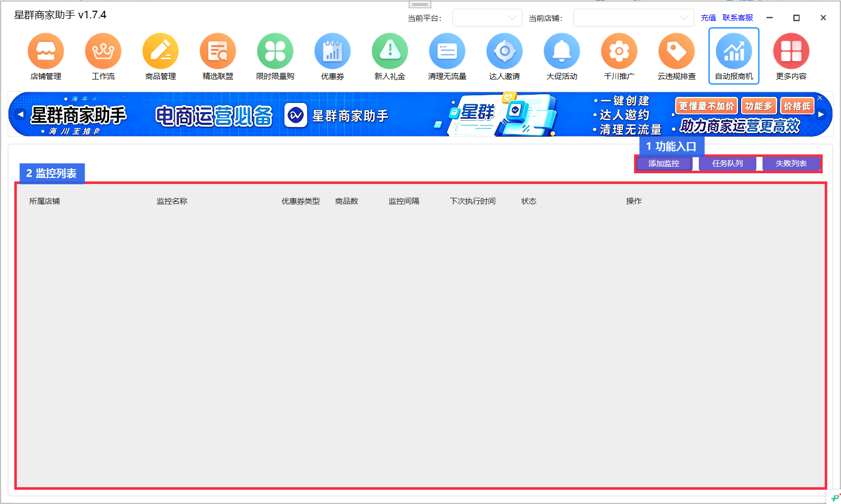
Task: Click the banner's right arrow
Action: coord(821,115)
